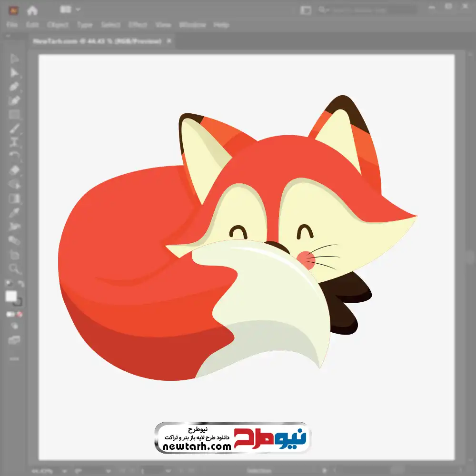Close the NewTarh.com document tab
476x476 pixels.
pos(169,41)
